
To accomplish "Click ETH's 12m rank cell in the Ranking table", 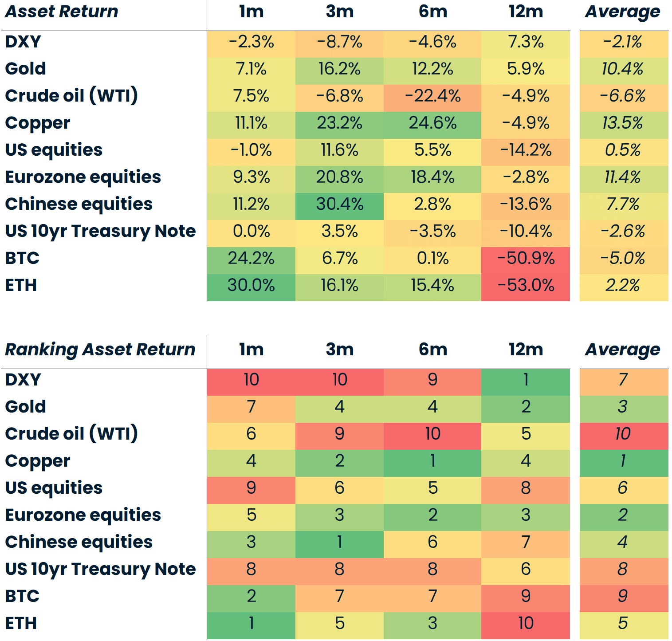I will (526, 623).
